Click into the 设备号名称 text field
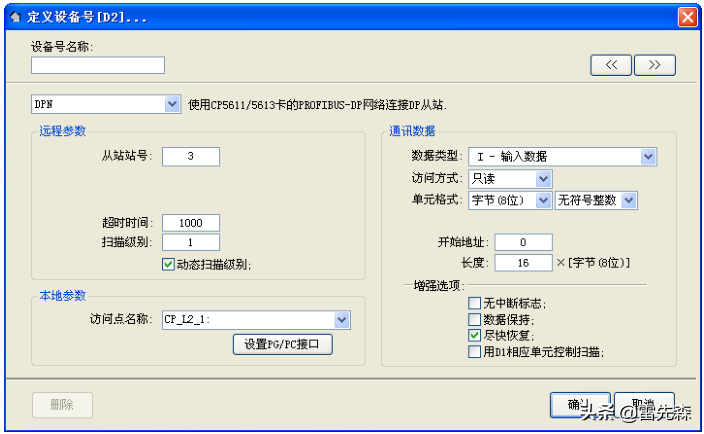This screenshot has height=434, width=704. [x=98, y=65]
